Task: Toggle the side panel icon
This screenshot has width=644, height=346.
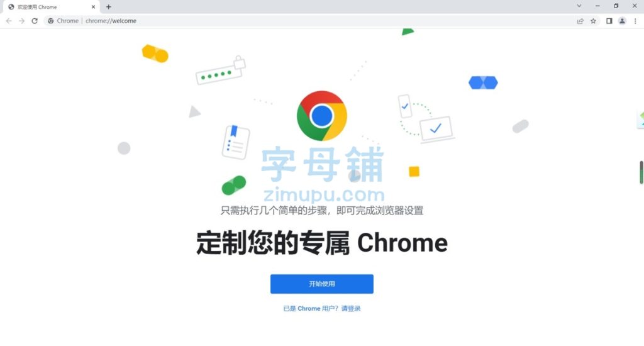Action: coord(609,21)
